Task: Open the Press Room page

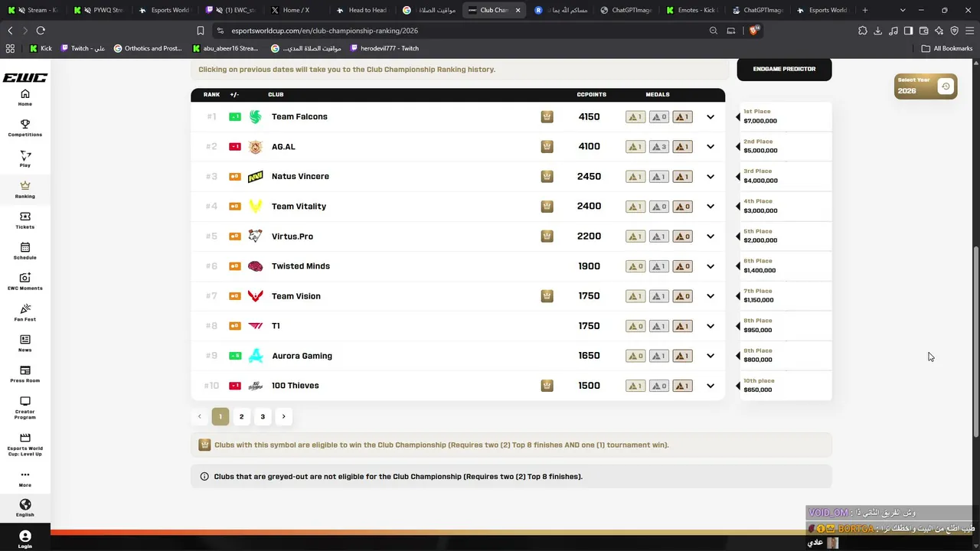Action: [x=25, y=374]
